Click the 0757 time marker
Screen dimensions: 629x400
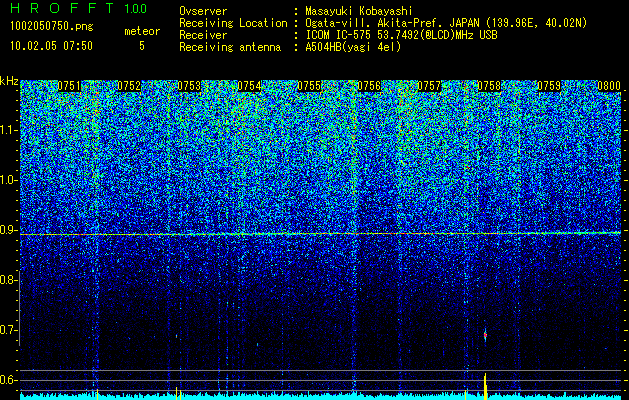tap(429, 86)
